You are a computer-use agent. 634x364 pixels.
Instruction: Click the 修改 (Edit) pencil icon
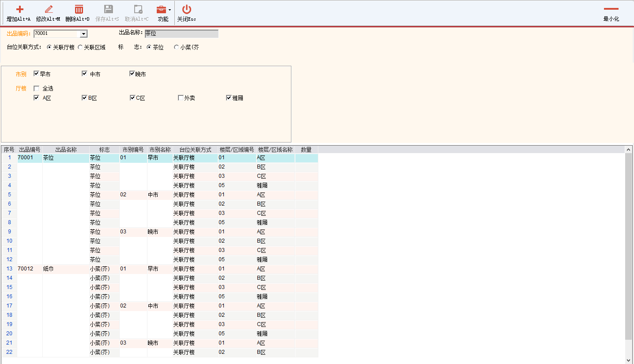(x=49, y=9)
